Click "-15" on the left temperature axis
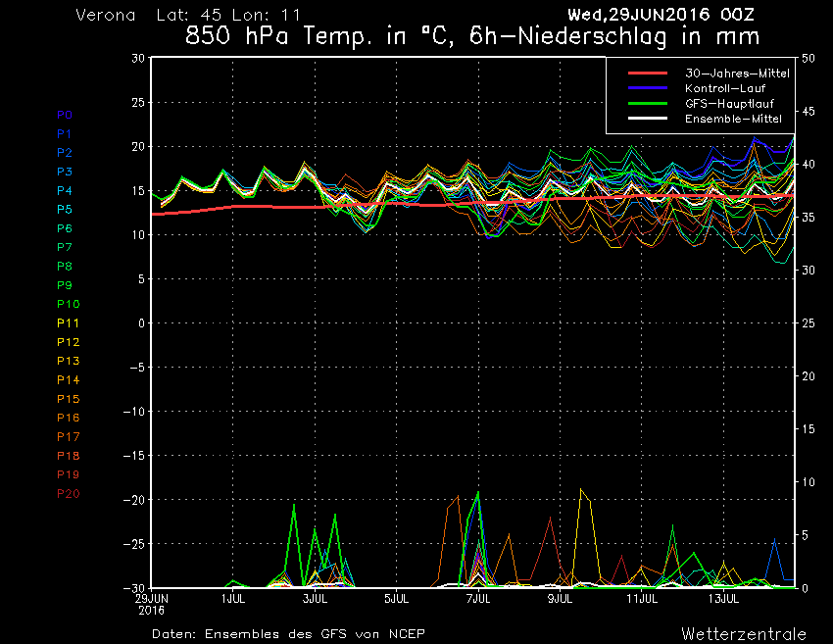Screen dimensions: 833x644 (134, 456)
